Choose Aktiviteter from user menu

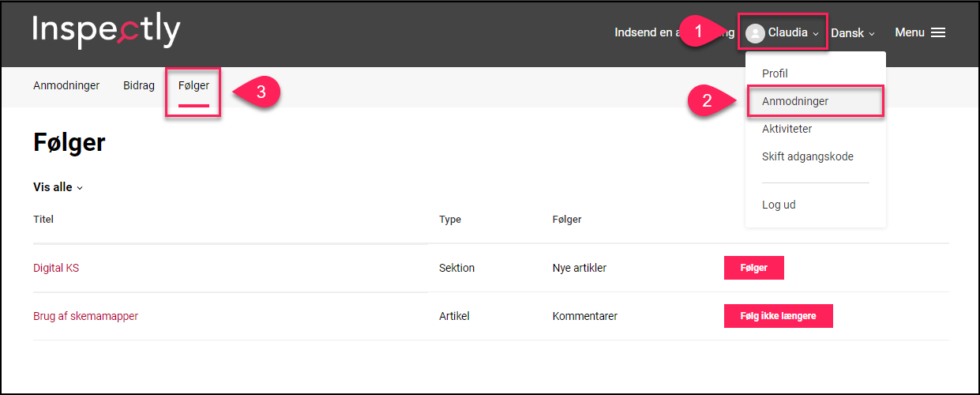(x=787, y=129)
